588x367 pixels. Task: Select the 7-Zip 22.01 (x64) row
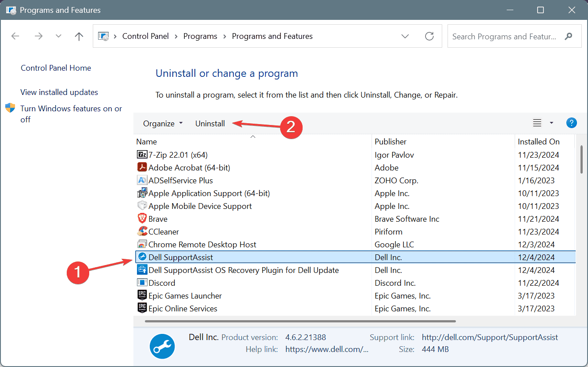tap(356, 155)
